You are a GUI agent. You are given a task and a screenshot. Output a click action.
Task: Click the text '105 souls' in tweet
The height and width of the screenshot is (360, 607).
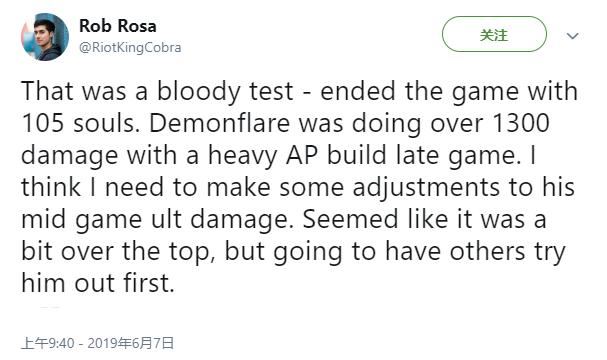point(81,123)
